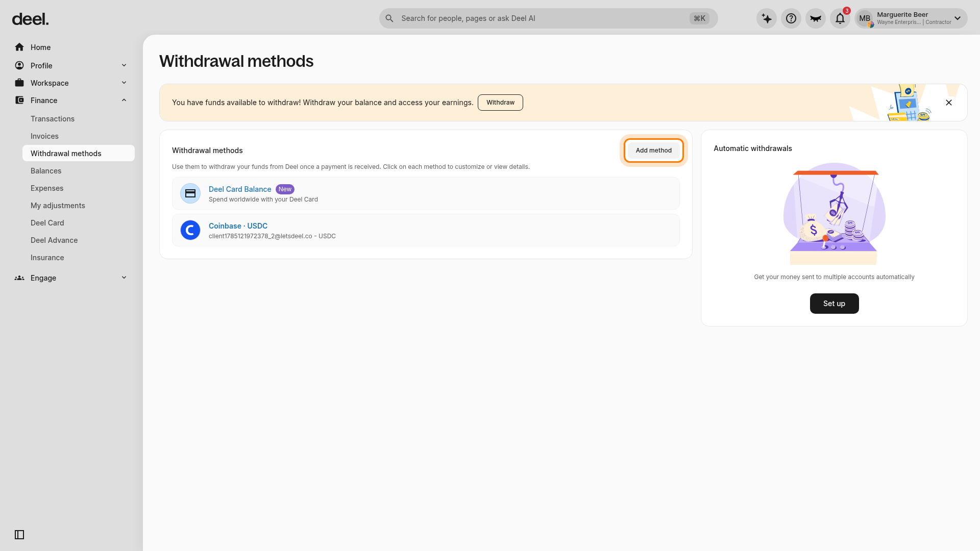This screenshot has width=980, height=551.
Task: Click the Withdraw button in banner
Action: click(500, 103)
